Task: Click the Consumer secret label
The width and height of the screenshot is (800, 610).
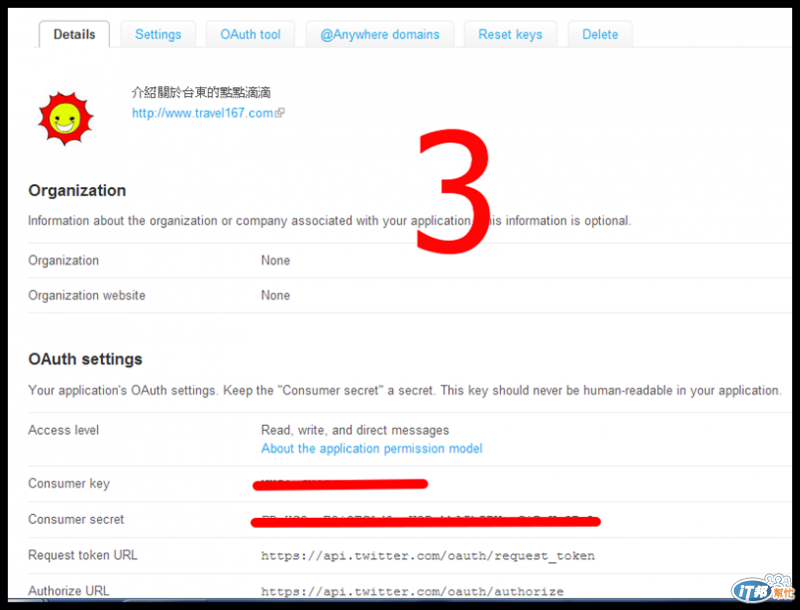Action: [76, 519]
